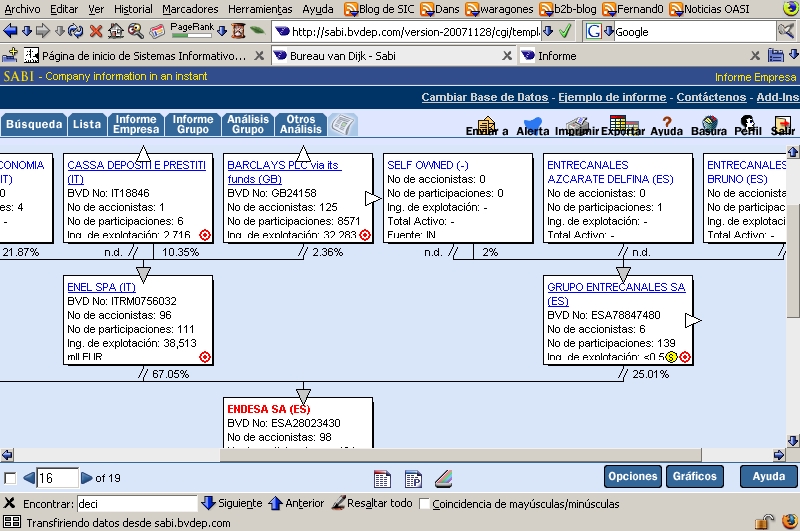Click the newspaper icon after Otros Análisis
Screen dimensions: 800x531
(342, 124)
